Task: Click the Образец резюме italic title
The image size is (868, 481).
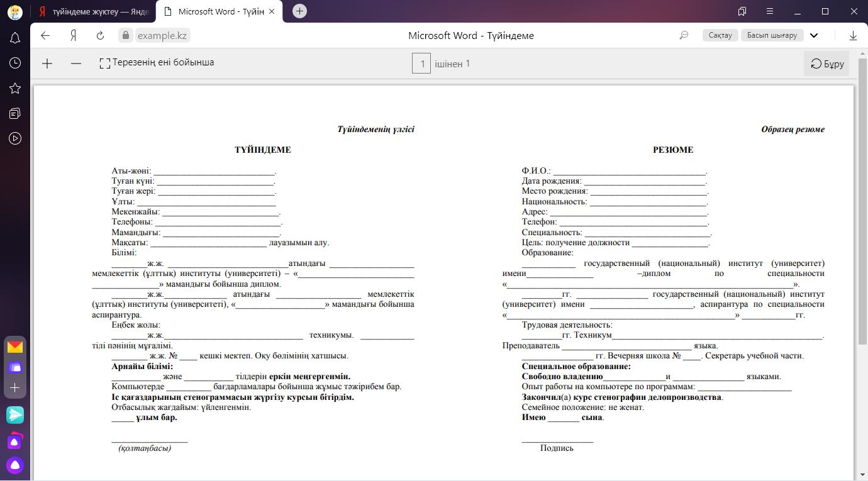Action: coord(793,130)
